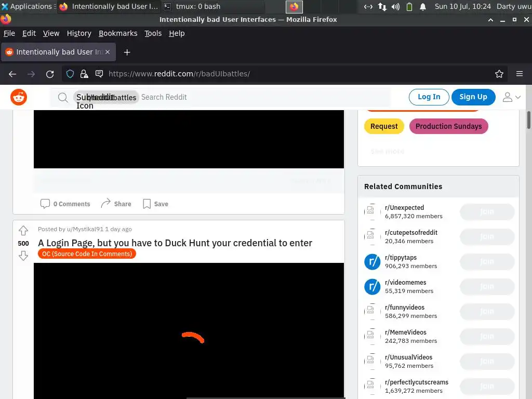The height and width of the screenshot is (399, 532).
Task: Downvote the Duck Hunt login post
Action: 23,256
